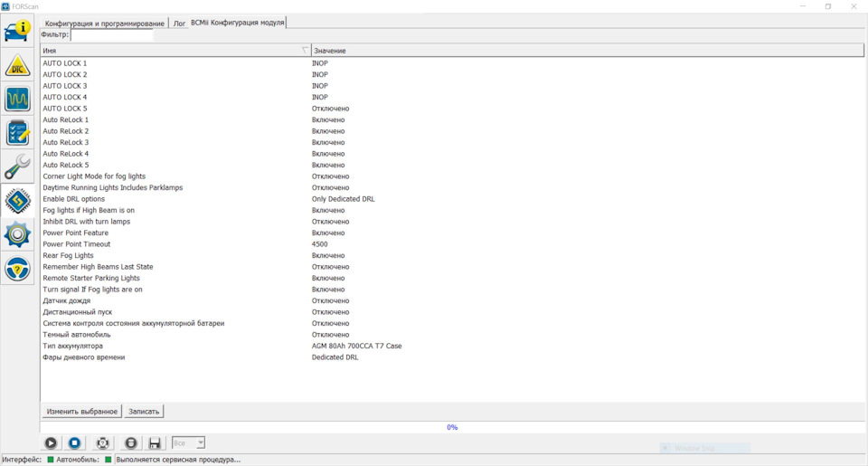Open the DTC trouble codes section
The height and width of the screenshot is (466, 868).
point(17,65)
